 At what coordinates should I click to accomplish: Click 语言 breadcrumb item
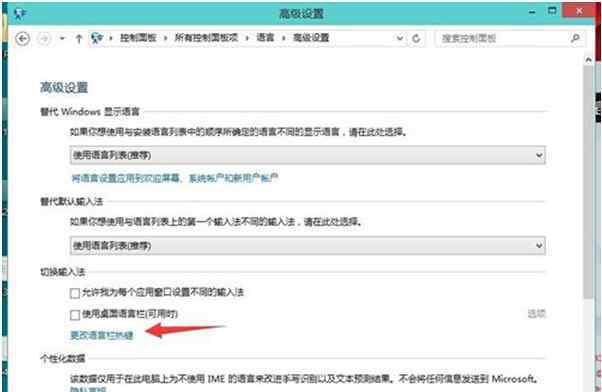pos(265,38)
